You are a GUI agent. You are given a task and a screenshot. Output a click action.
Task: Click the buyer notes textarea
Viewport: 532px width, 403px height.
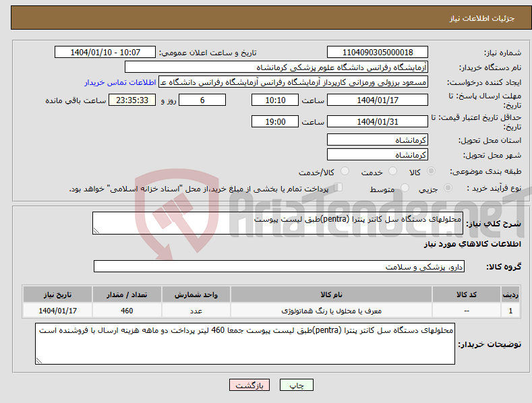click(245, 344)
